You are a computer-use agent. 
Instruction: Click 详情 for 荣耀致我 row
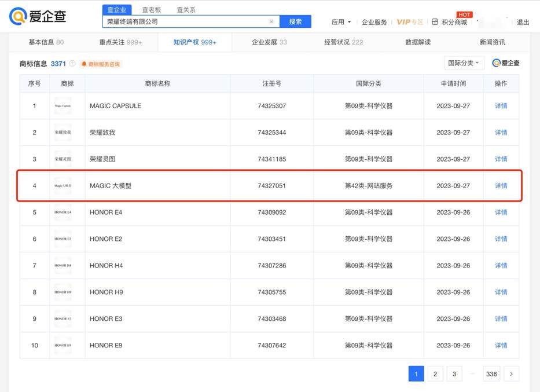tap(501, 132)
